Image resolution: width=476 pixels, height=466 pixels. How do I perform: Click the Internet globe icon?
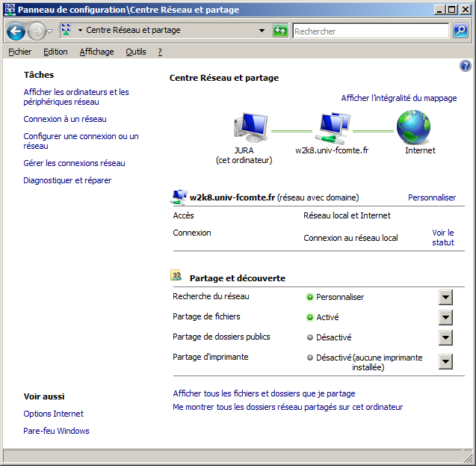click(413, 127)
